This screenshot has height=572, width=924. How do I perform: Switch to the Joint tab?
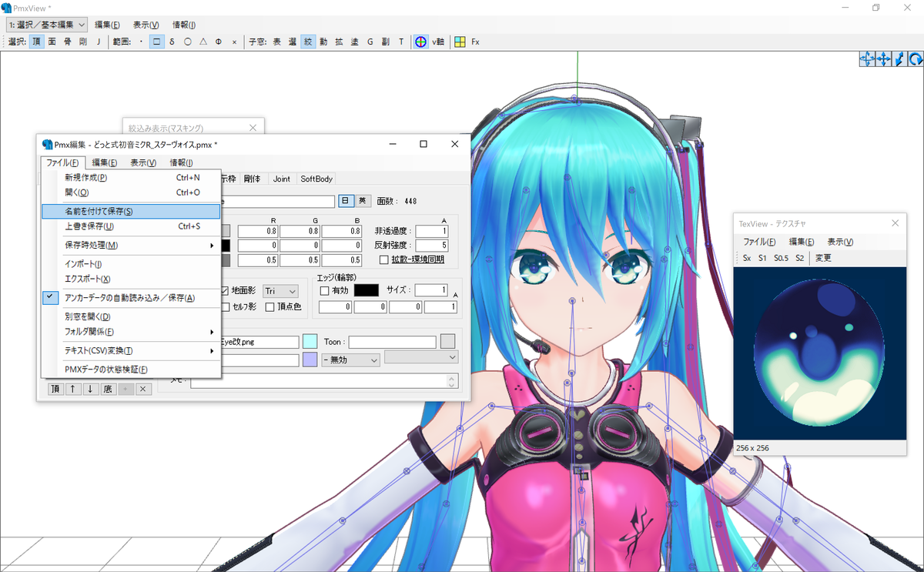pyautogui.click(x=282, y=179)
